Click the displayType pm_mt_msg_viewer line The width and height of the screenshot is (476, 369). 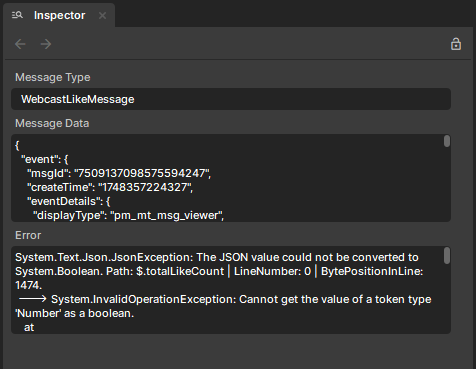click(x=129, y=215)
